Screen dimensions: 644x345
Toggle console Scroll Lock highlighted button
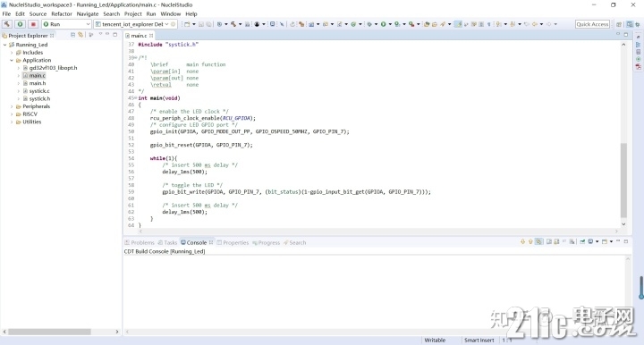(538, 241)
